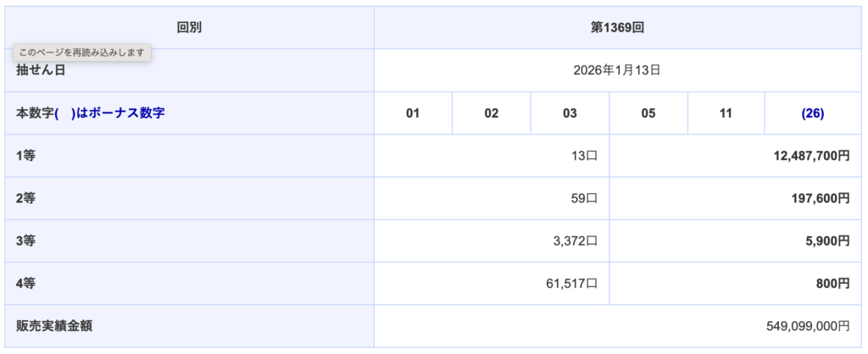The image size is (868, 354).
Task: Click the 1等 prize amount 12,487,700円
Action: 810,156
